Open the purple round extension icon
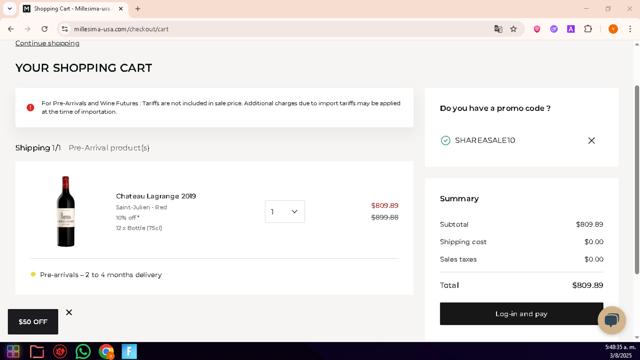Screen dimensions: 640x360 [x=553, y=29]
